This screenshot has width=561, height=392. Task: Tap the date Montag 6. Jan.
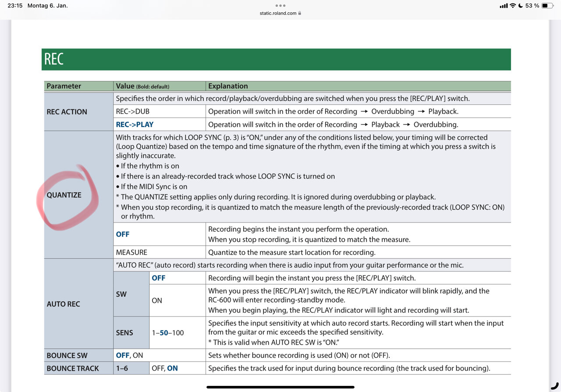47,6
